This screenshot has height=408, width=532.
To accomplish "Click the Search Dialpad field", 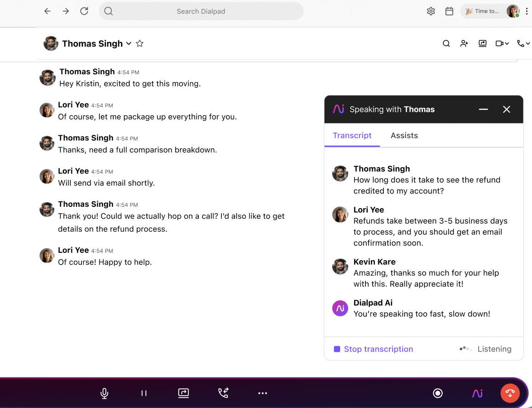I will coord(201,12).
